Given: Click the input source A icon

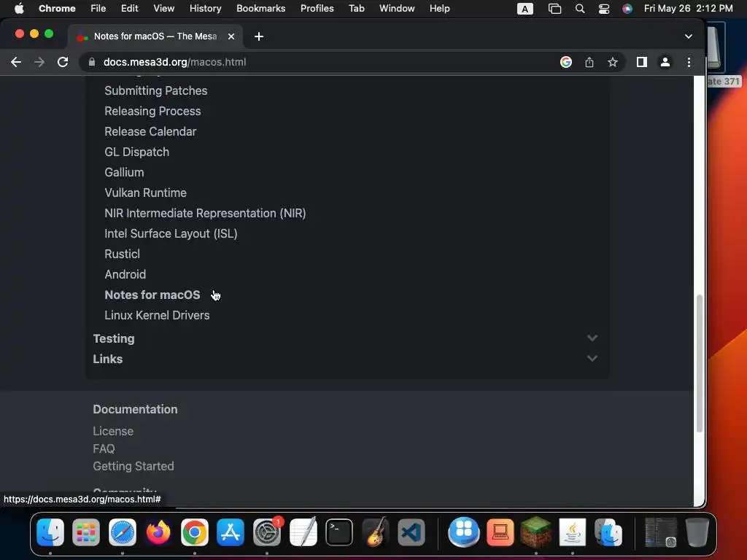Looking at the screenshot, I should click(525, 9).
